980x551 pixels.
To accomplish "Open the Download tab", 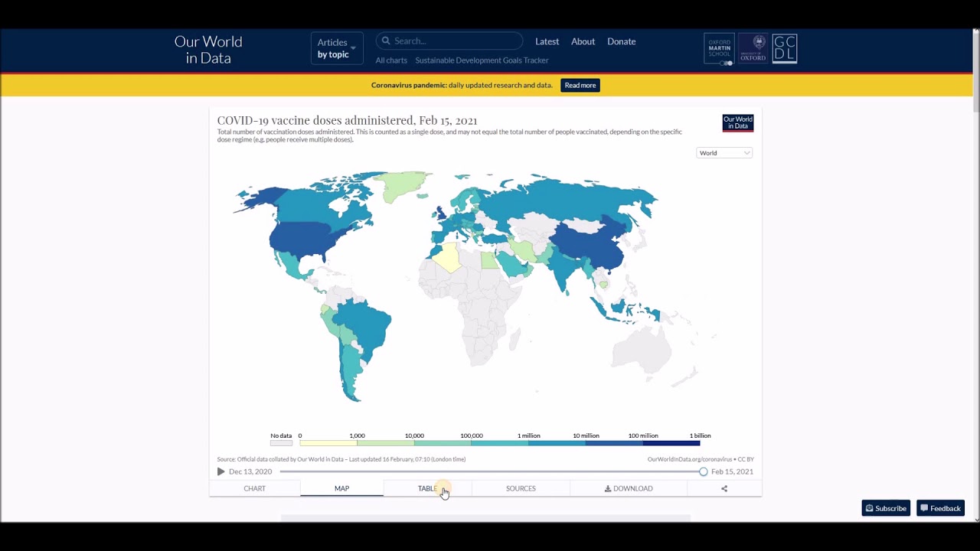I will point(629,488).
